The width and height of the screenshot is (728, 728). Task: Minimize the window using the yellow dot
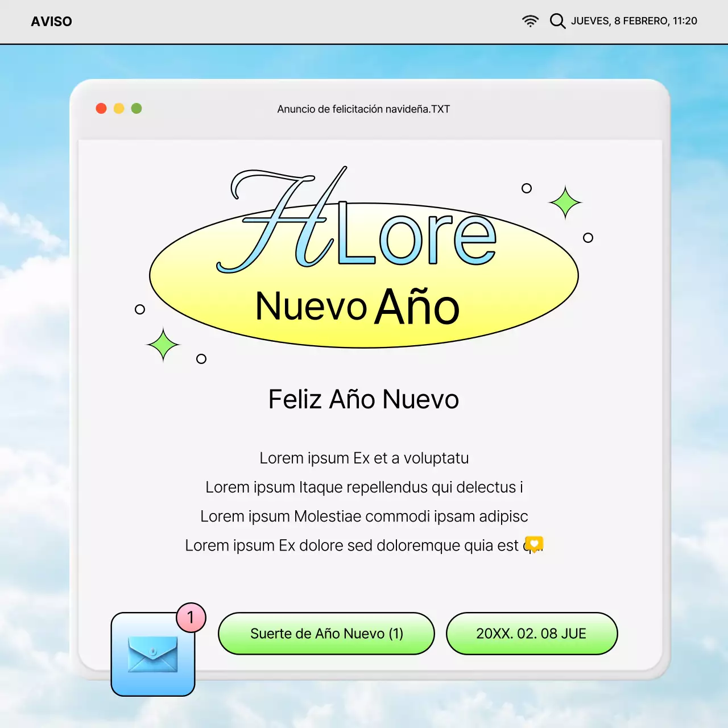[119, 109]
